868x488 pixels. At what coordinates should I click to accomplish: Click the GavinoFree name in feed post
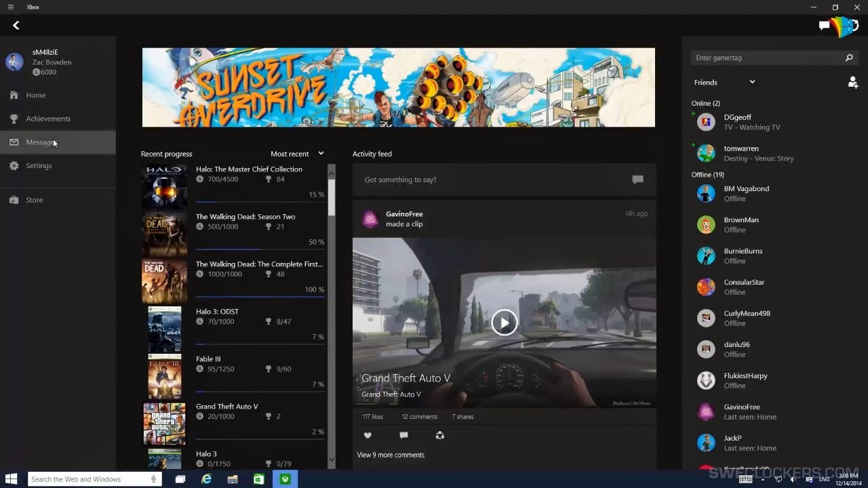404,214
